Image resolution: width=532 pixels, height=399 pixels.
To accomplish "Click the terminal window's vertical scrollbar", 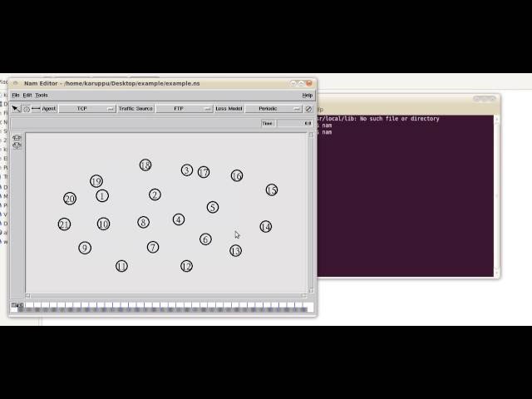I will [x=497, y=196].
